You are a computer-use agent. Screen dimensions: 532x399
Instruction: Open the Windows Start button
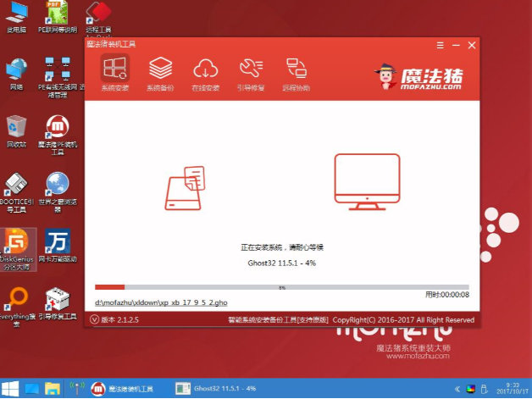click(10, 389)
